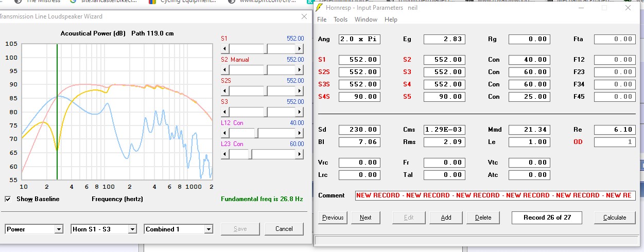Viewport: 644px width, 252px height.
Task: Click the S1 slider left arrow
Action: pyautogui.click(x=224, y=48)
